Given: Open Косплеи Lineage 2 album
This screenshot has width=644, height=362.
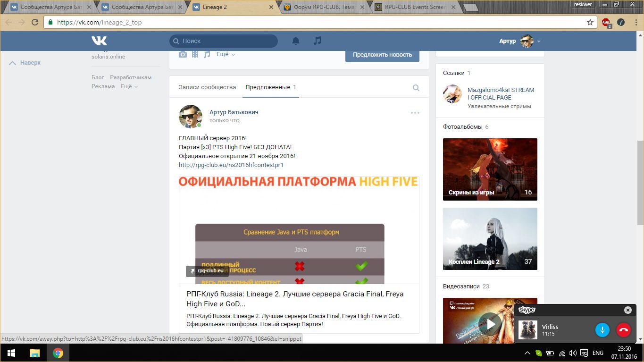Looking at the screenshot, I should [x=490, y=239].
